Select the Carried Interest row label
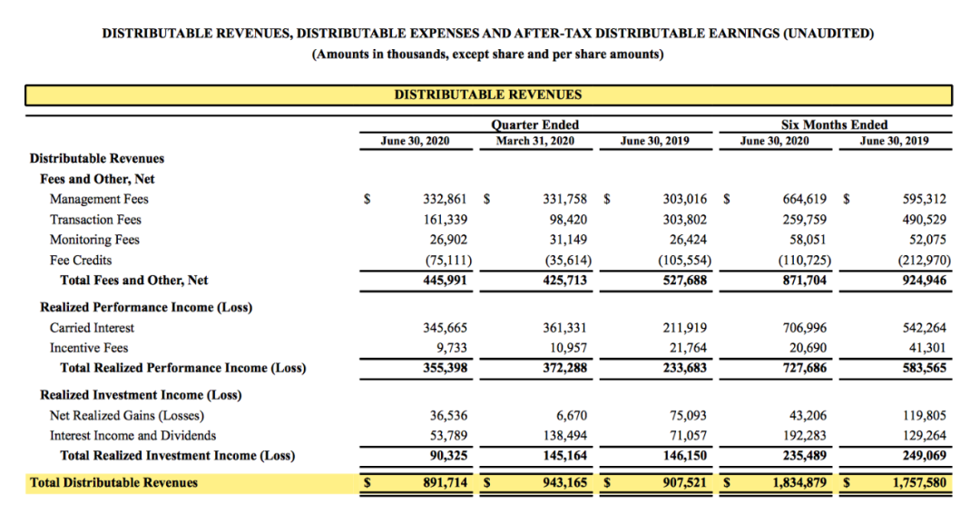This screenshot has width=980, height=505. [x=93, y=327]
